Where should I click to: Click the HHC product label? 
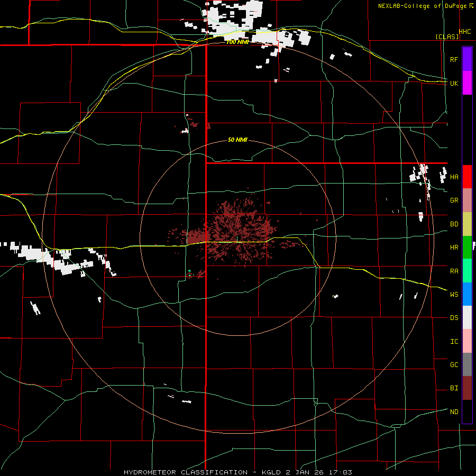point(464,32)
